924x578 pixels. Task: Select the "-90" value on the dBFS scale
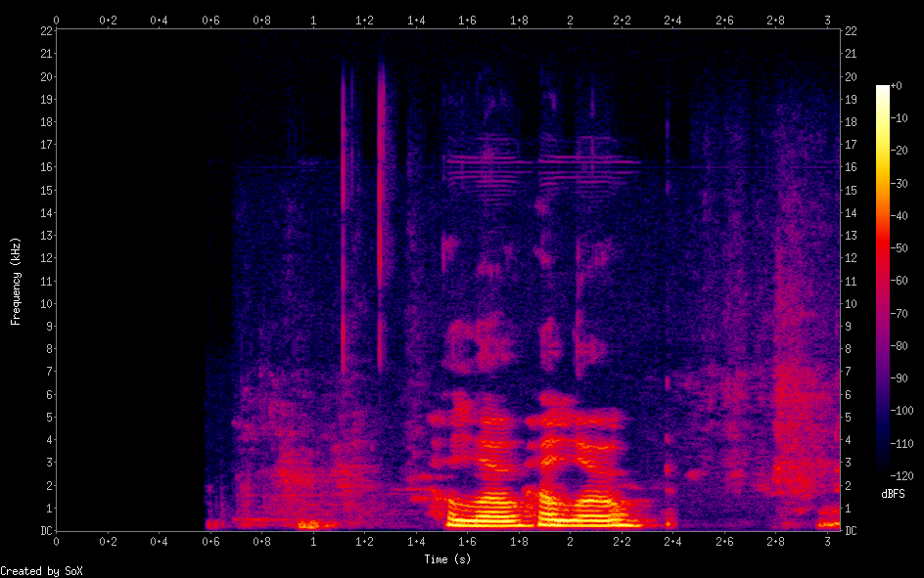899,378
